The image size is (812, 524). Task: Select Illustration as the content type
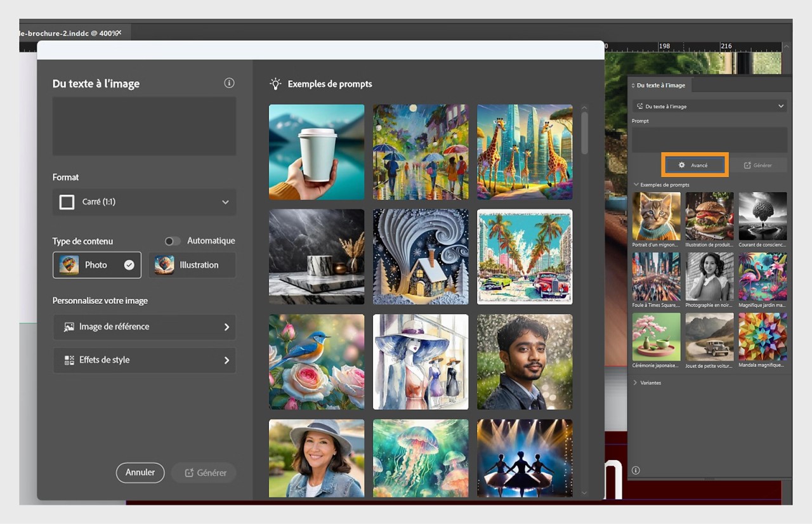192,265
